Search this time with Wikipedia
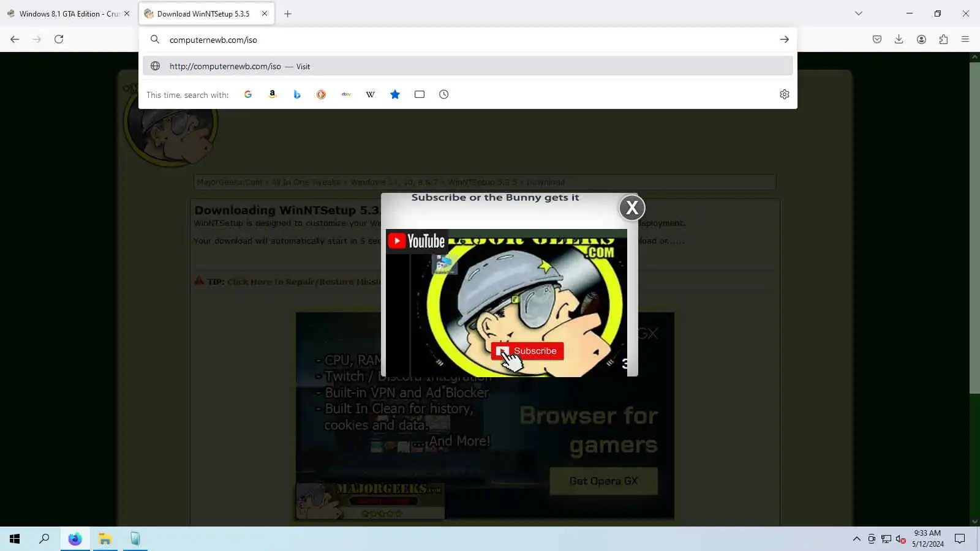Image resolution: width=980 pixels, height=551 pixels. (371, 94)
